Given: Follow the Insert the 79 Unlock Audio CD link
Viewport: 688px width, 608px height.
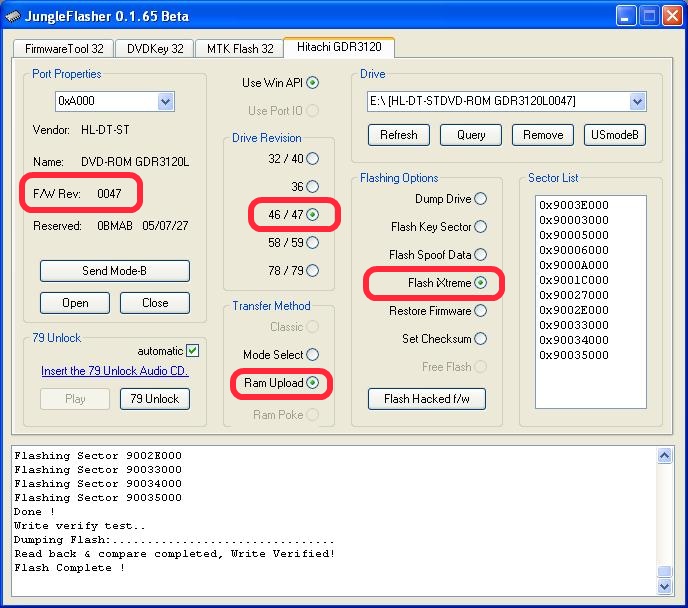Looking at the screenshot, I should tap(115, 371).
